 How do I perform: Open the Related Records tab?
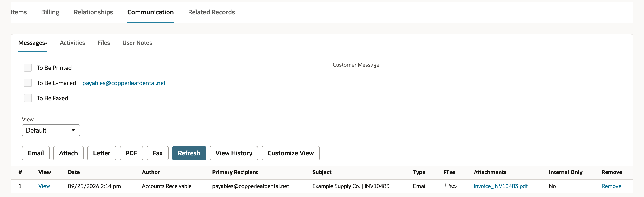pyautogui.click(x=211, y=12)
